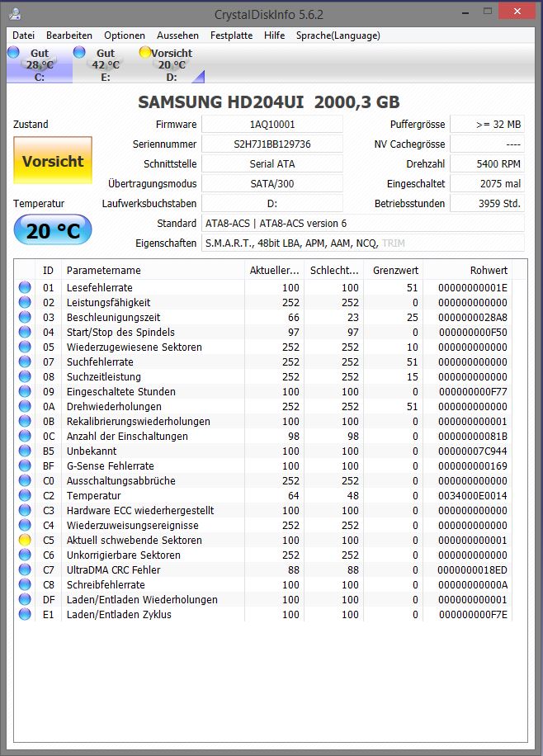Open the Sprache(Language) menu

pyautogui.click(x=338, y=35)
